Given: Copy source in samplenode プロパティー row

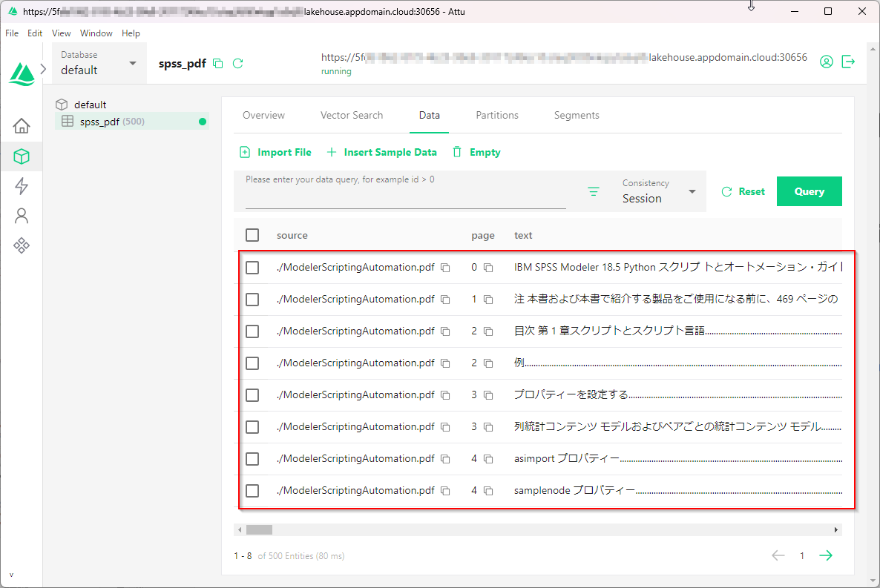Looking at the screenshot, I should click(x=445, y=491).
